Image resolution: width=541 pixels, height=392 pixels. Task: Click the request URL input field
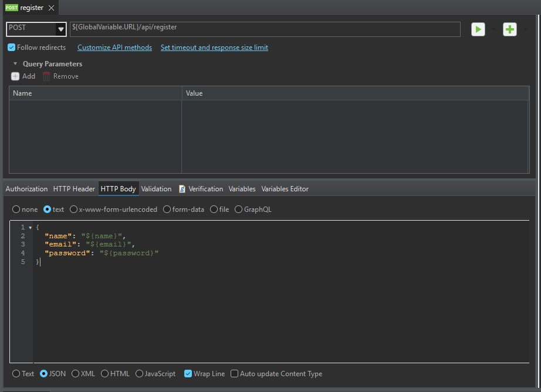[264, 29]
